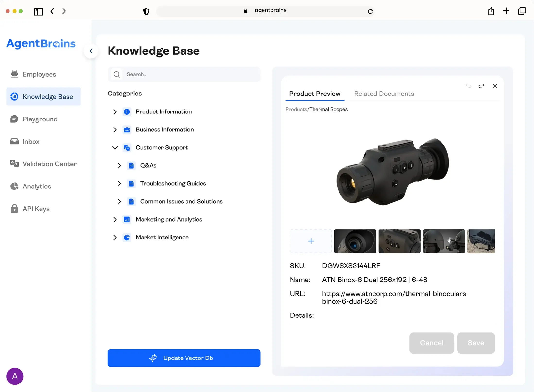Click the Products breadcrumb link

coord(296,109)
